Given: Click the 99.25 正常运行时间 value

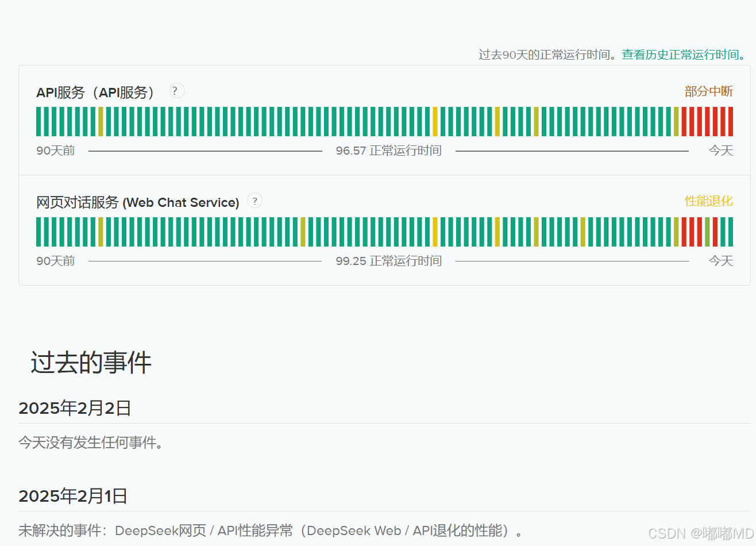Looking at the screenshot, I should [x=389, y=261].
